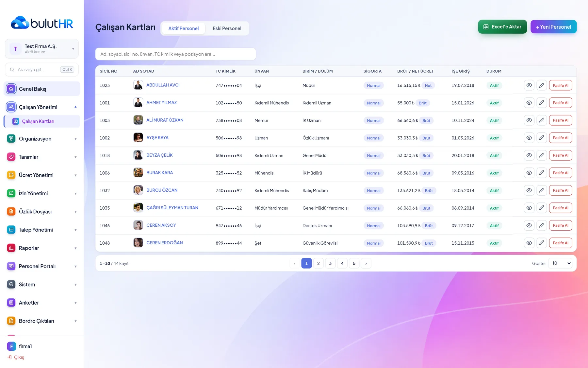Open the Test Firma A.Ş. company dropdown
The height and width of the screenshot is (368, 588).
pos(42,49)
